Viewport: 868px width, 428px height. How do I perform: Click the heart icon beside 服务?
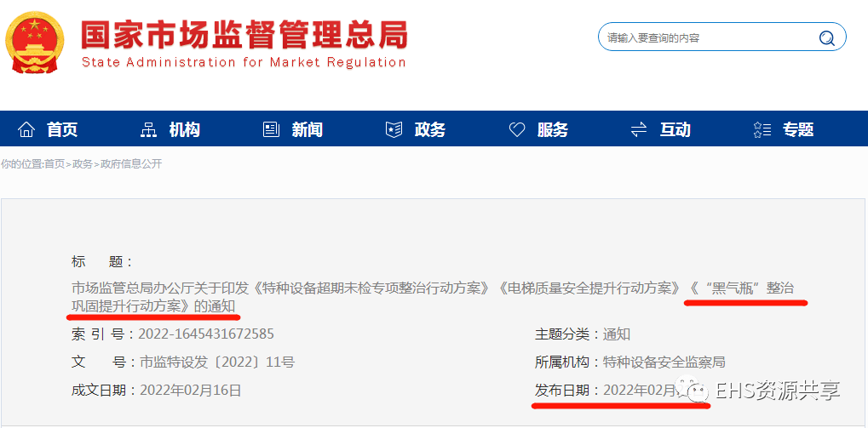tap(516, 130)
